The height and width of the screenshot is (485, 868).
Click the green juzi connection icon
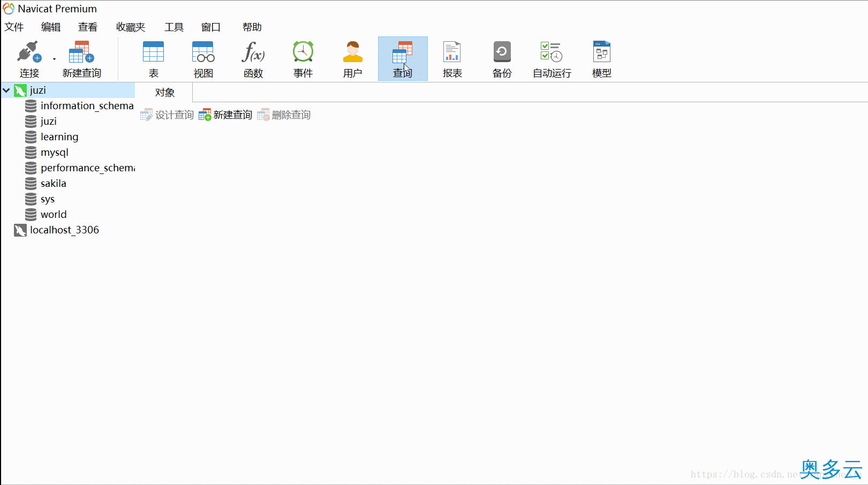pos(20,90)
